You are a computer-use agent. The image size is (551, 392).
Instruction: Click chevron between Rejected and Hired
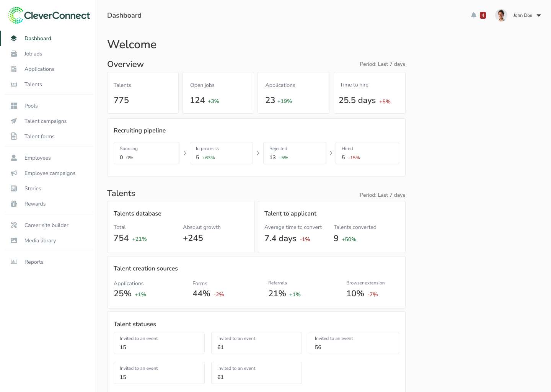pos(331,153)
